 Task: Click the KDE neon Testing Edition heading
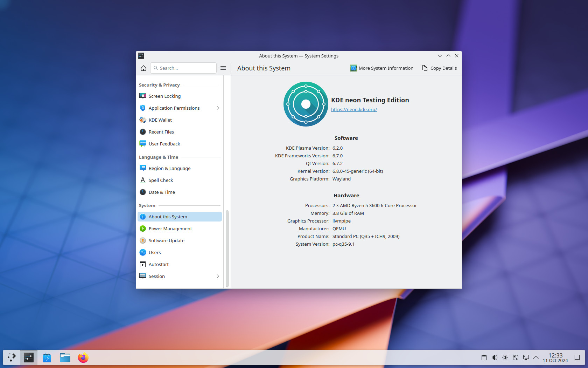pos(370,100)
